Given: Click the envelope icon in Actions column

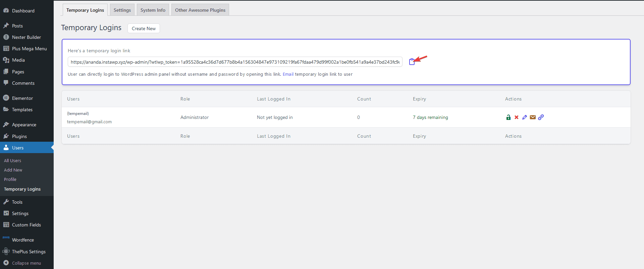Looking at the screenshot, I should coord(533,117).
